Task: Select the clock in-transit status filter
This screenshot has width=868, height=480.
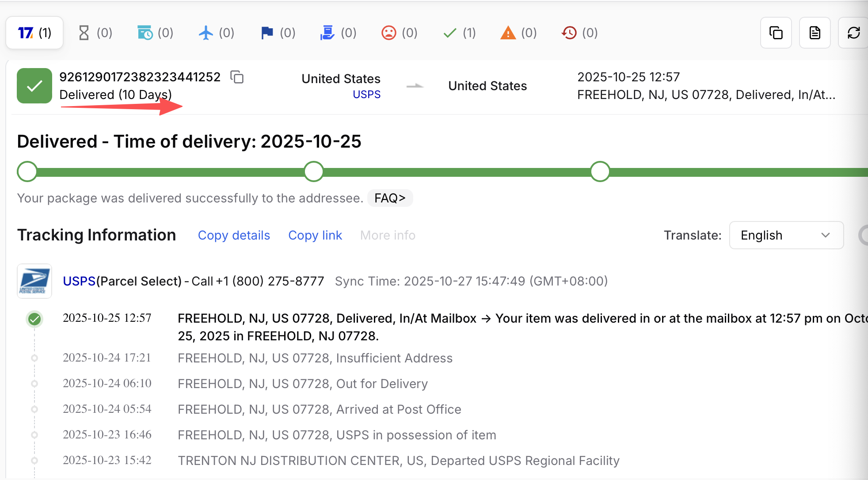Action: [145, 32]
